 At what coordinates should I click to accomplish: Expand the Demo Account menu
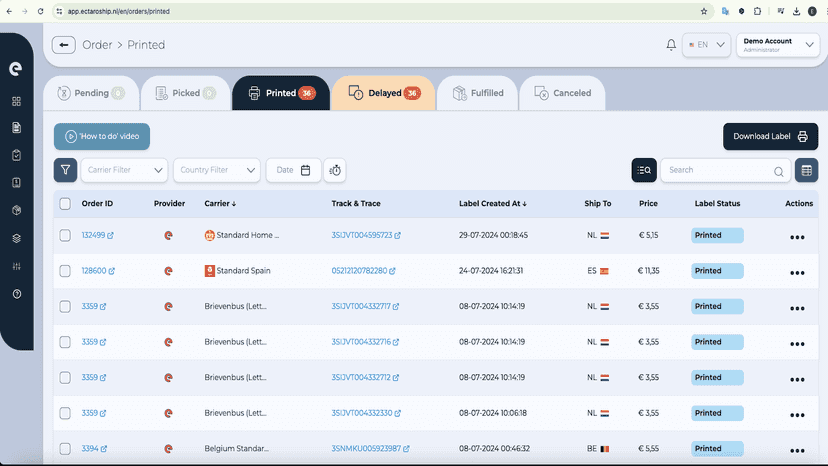(x=778, y=45)
